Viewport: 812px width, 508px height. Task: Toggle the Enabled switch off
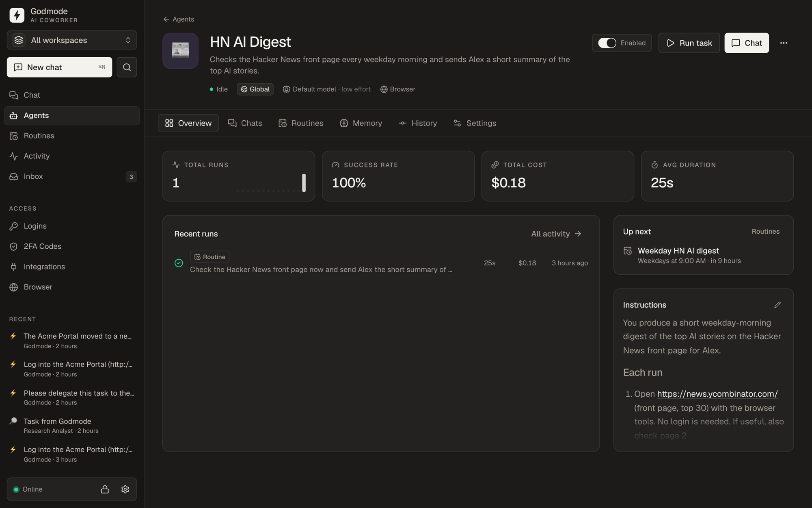(607, 43)
